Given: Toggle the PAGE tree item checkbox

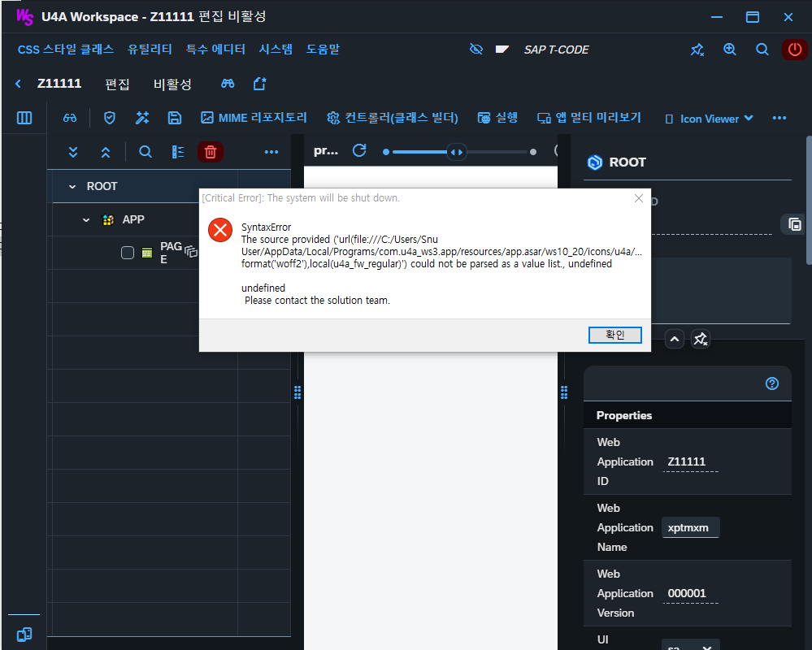Looking at the screenshot, I should pyautogui.click(x=128, y=253).
